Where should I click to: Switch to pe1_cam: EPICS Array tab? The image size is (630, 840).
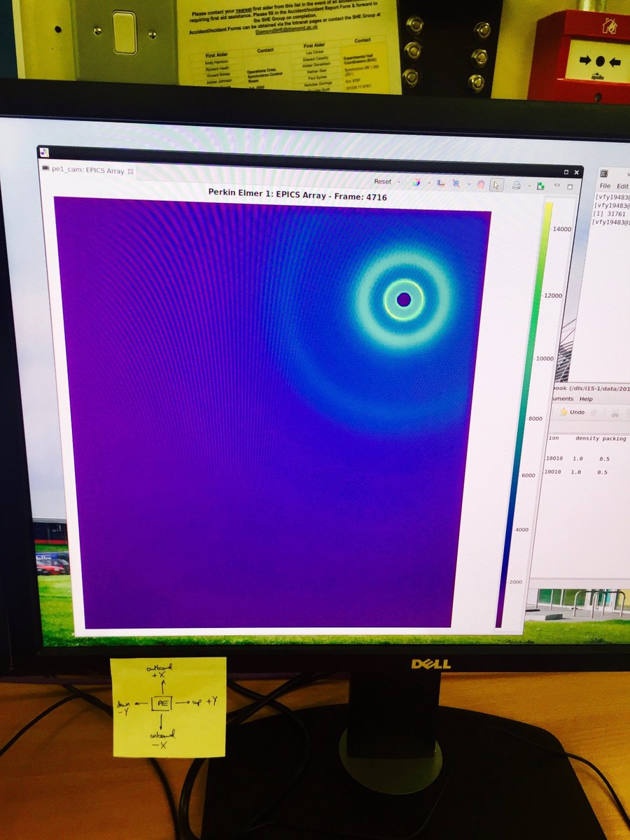[x=88, y=170]
